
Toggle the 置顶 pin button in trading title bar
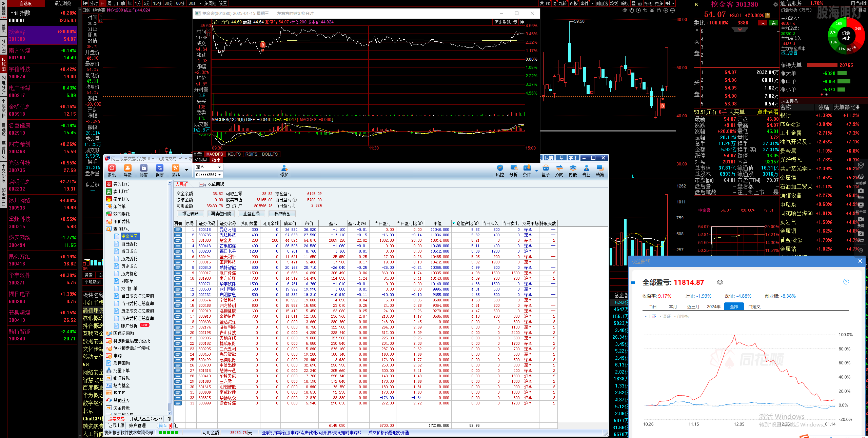pyautogui.click(x=561, y=158)
